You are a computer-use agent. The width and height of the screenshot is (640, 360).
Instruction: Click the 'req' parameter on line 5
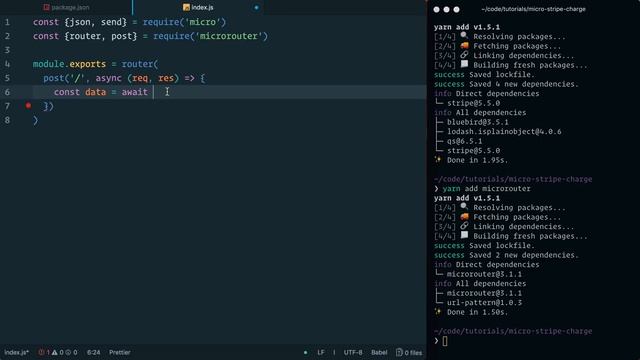(x=140, y=78)
